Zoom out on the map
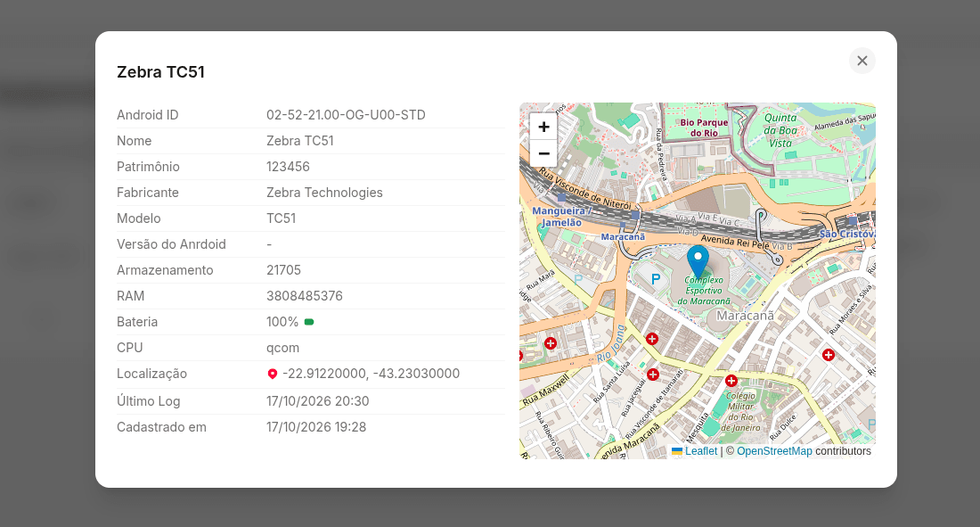 (x=543, y=153)
